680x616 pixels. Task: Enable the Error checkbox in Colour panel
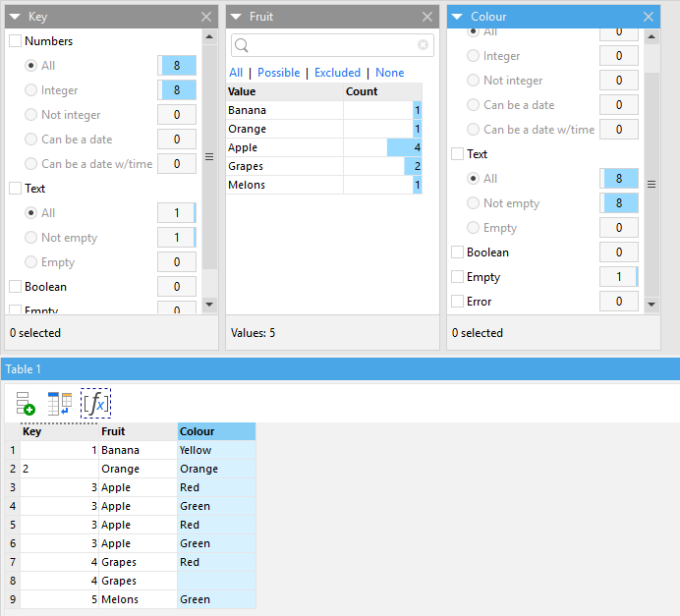pos(458,302)
